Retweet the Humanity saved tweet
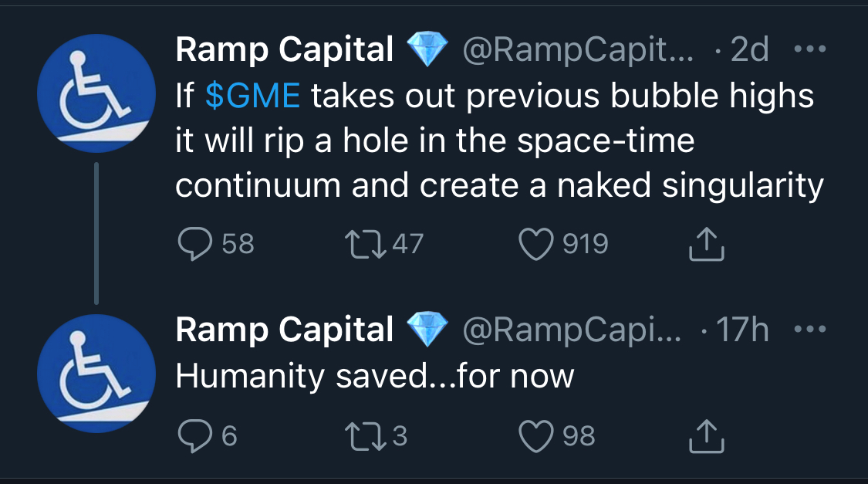Screen dimensions: 868x484 click(360, 437)
